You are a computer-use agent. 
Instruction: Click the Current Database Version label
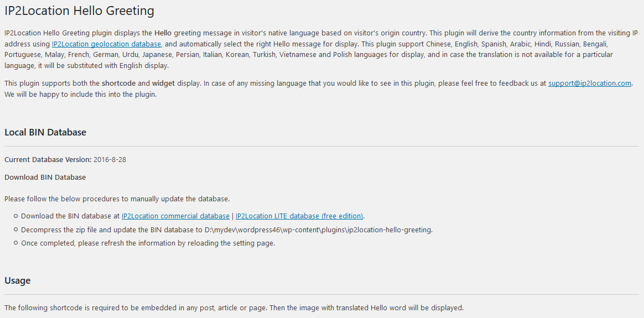(48, 160)
